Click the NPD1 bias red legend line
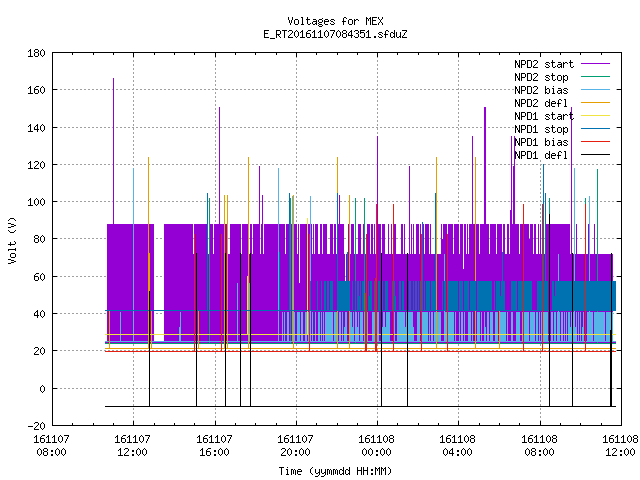Image resolution: width=640 pixels, height=480 pixels. coord(595,142)
